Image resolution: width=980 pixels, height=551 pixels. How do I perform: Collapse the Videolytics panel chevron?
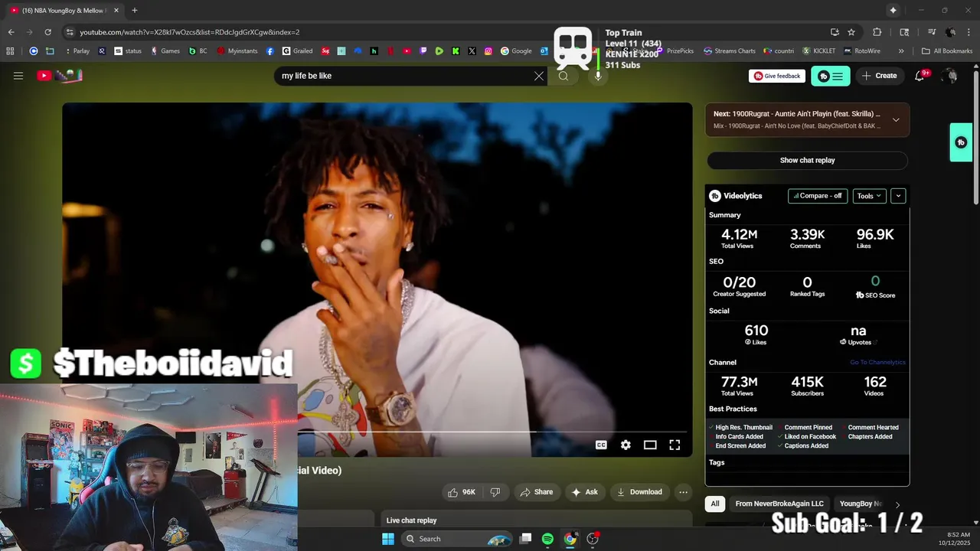point(898,196)
